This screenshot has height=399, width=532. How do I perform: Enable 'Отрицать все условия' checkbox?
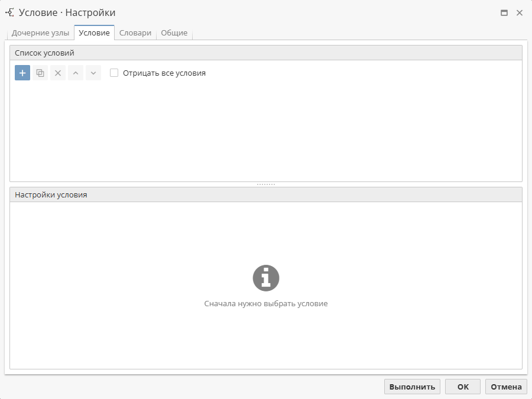point(115,73)
